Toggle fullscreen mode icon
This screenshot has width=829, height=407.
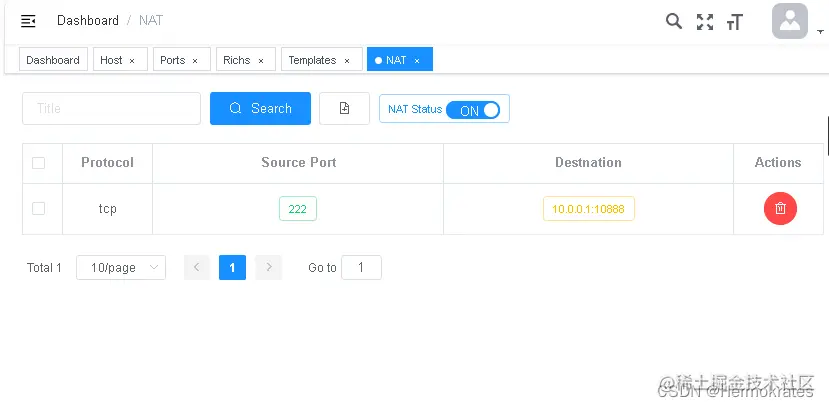pos(705,22)
